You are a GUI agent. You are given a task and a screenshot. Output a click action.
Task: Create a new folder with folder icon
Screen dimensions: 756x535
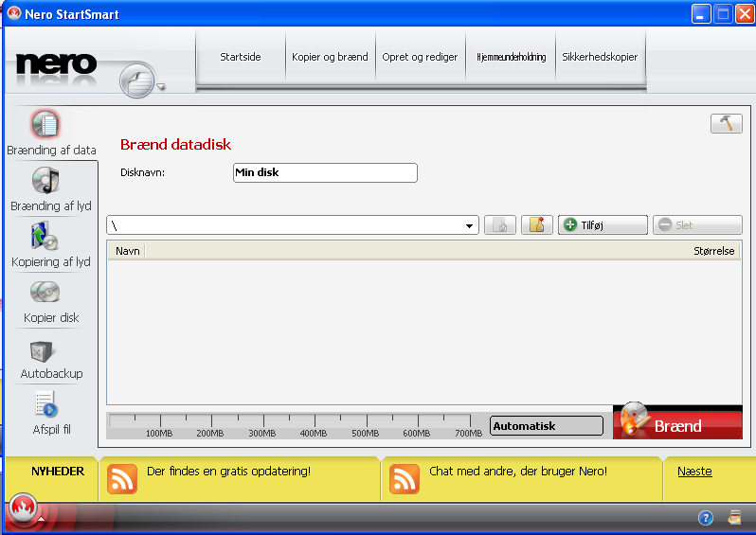click(536, 225)
